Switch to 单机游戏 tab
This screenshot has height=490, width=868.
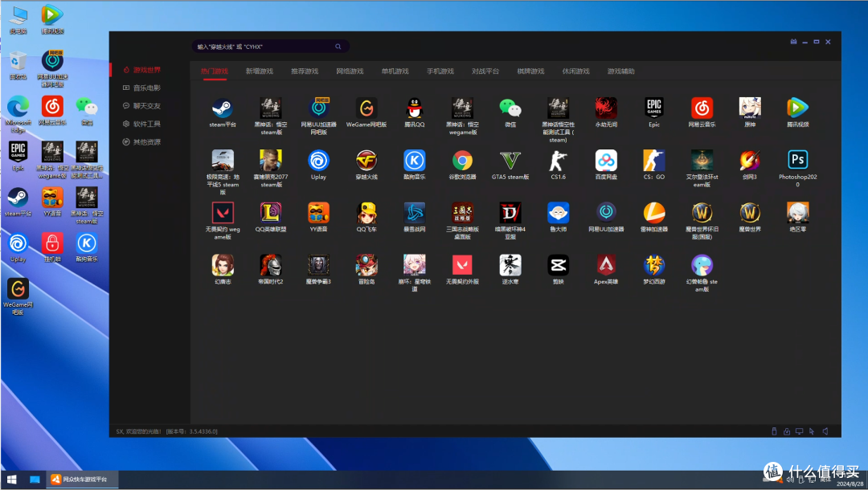395,71
